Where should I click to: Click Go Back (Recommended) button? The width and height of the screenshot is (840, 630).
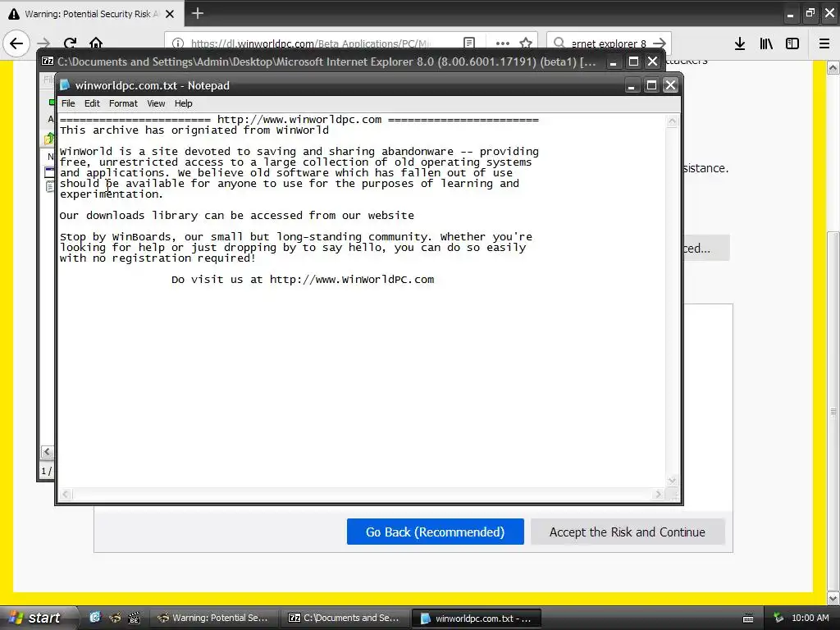pos(435,532)
